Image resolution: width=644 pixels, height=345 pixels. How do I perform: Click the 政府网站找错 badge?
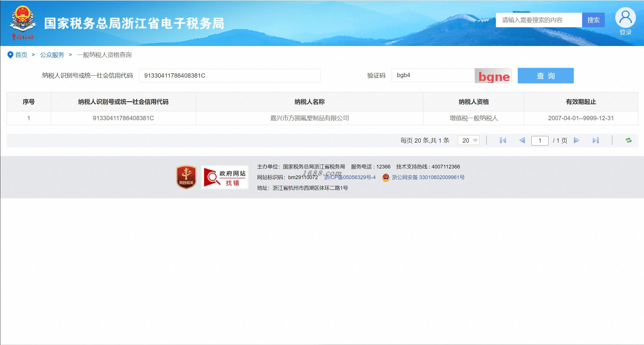coord(225,177)
